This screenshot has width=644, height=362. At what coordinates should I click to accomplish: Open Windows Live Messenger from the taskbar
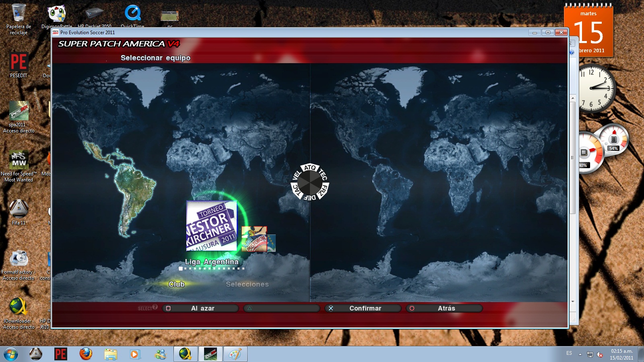160,354
